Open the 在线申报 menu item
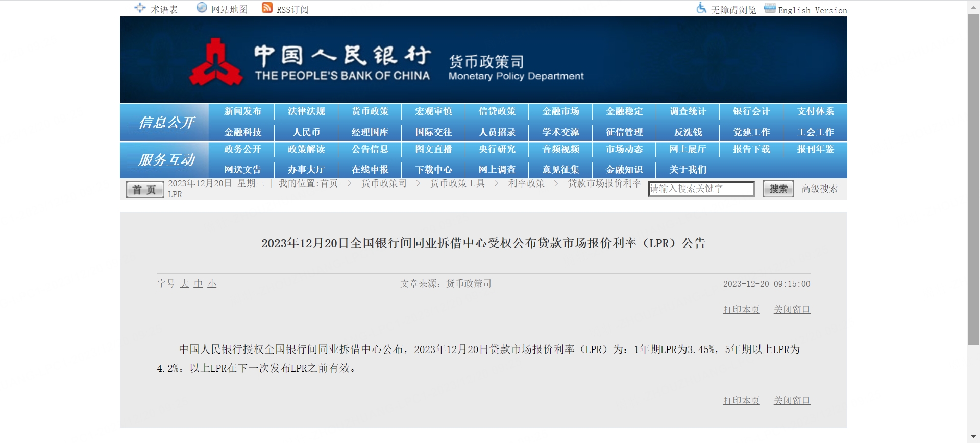 pos(370,170)
